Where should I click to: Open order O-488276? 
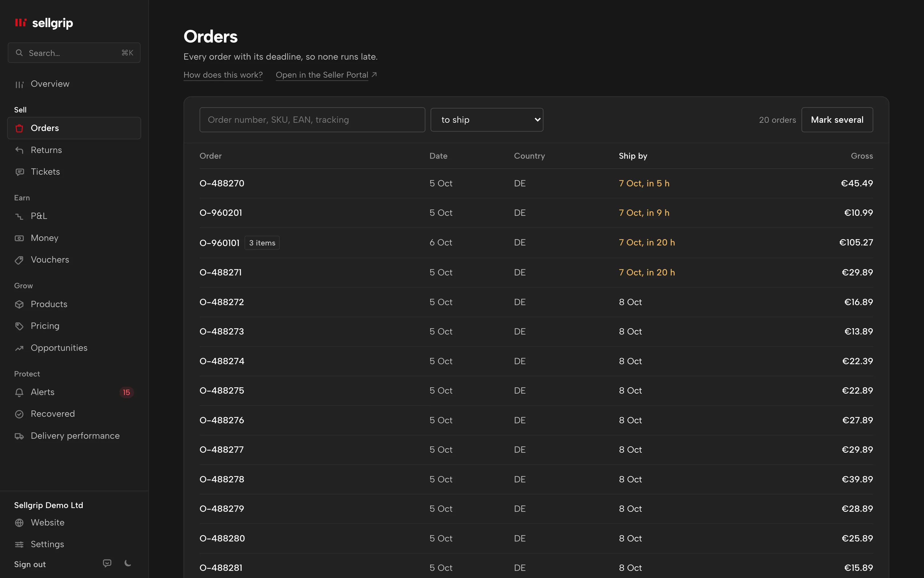(222, 420)
